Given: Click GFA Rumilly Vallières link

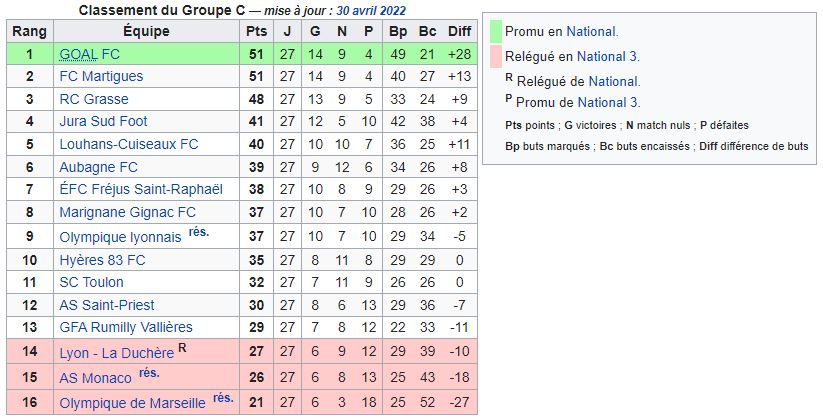Looking at the screenshot, I should pyautogui.click(x=126, y=328).
